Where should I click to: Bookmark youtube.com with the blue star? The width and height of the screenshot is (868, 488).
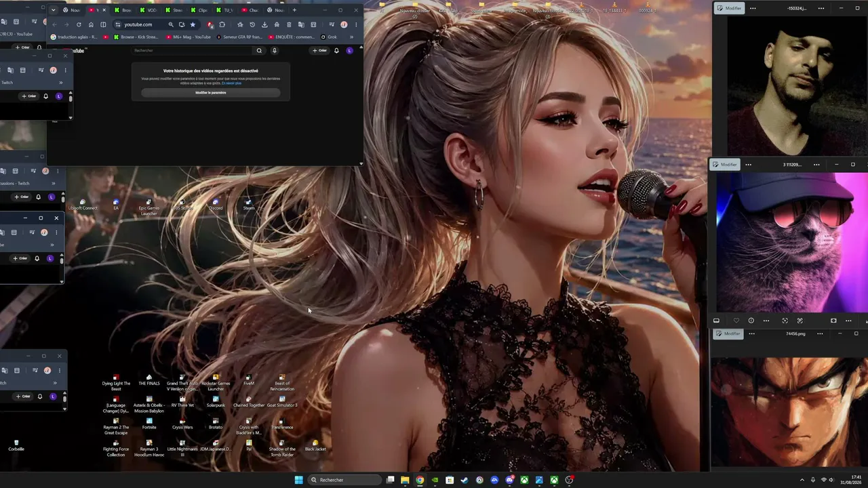(193, 24)
